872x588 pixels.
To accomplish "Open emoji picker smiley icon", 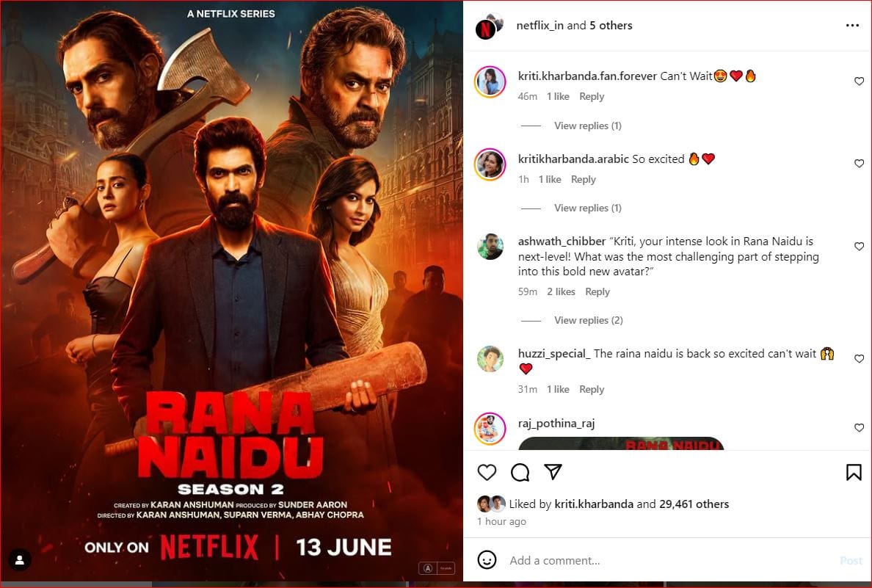I will coord(487,559).
